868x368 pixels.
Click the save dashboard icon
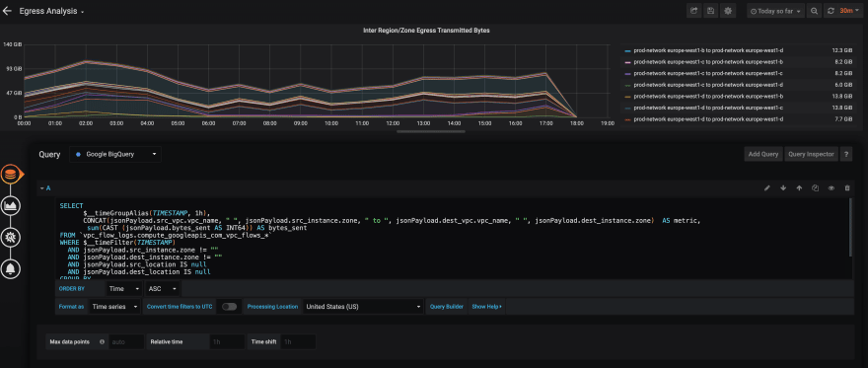(711, 11)
